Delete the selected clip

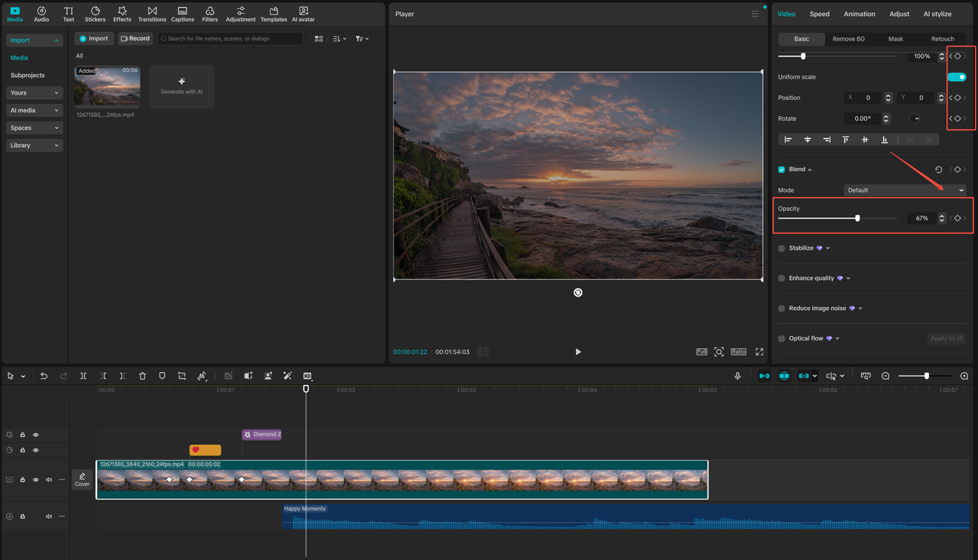[142, 375]
